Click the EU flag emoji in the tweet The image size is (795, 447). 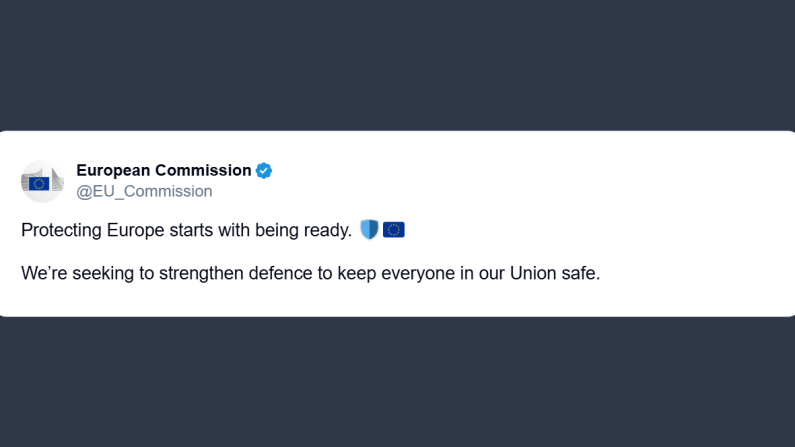click(394, 230)
